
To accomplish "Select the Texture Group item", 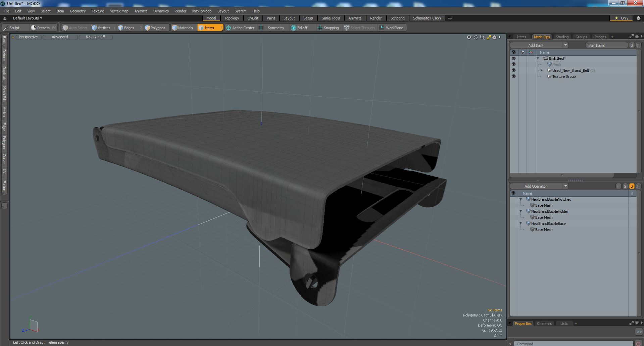I will [x=564, y=77].
